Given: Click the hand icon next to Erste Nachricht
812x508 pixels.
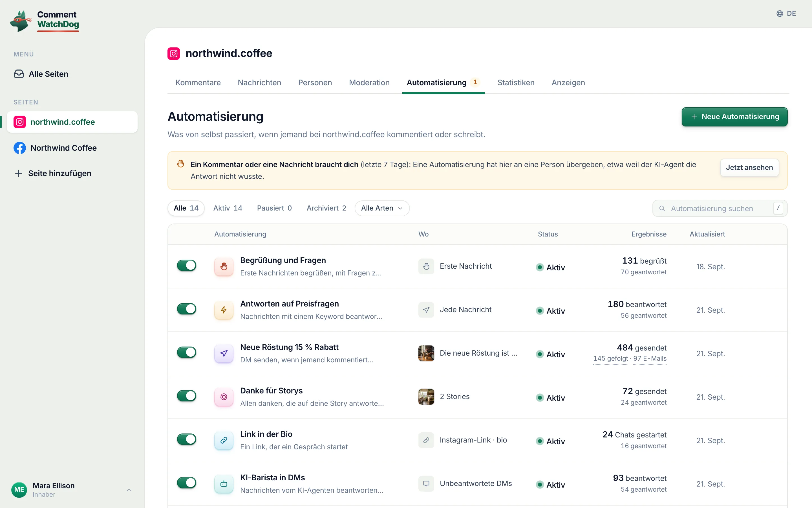Looking at the screenshot, I should [x=426, y=266].
